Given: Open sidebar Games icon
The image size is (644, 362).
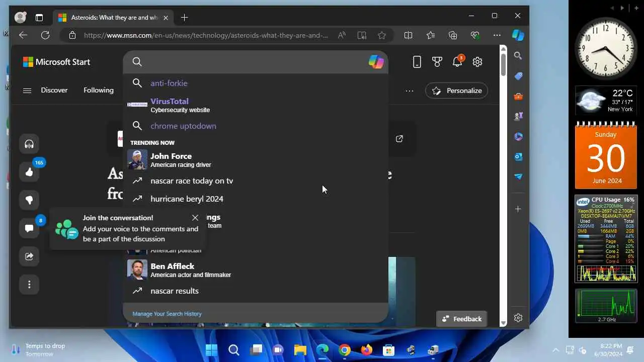Looking at the screenshot, I should tap(518, 116).
